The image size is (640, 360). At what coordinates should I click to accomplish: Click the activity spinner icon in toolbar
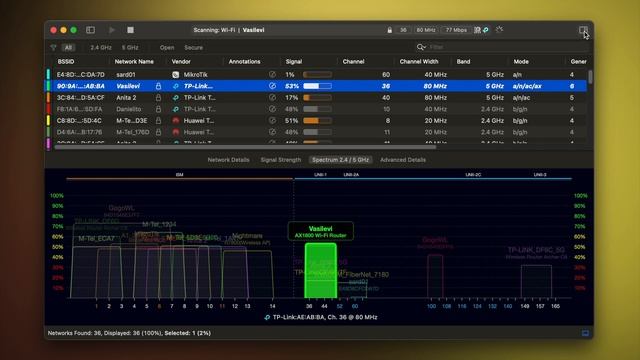[x=499, y=30]
